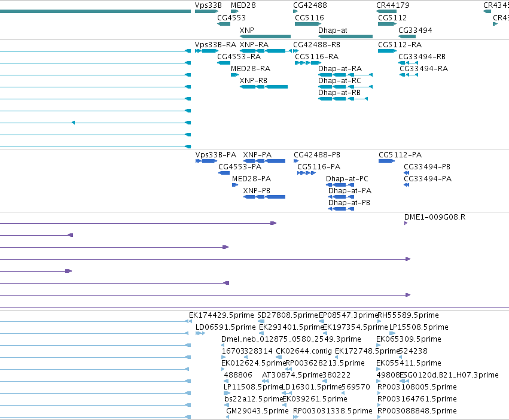Click the GM29043.5prime EST label
Image resolution: width=509 pixels, height=420 pixels.
pos(257,411)
